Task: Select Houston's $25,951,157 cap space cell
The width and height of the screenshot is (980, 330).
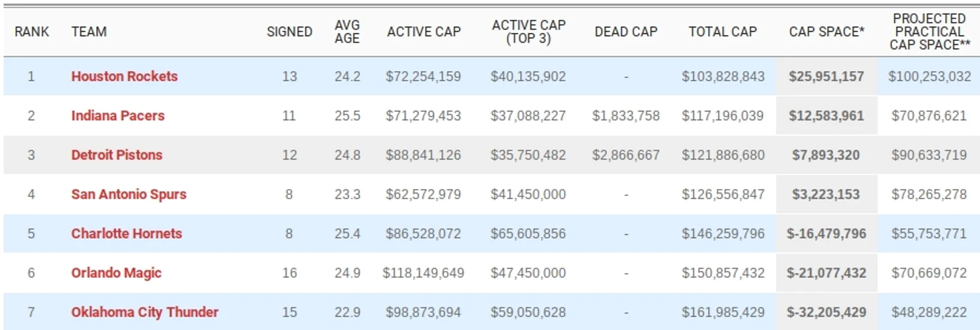Action: [x=826, y=76]
